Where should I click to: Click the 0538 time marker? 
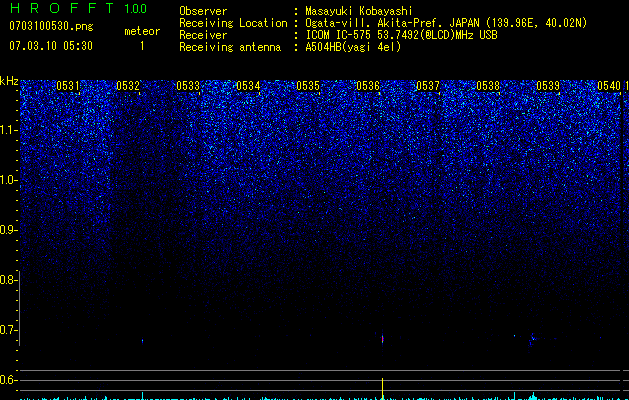(488, 86)
